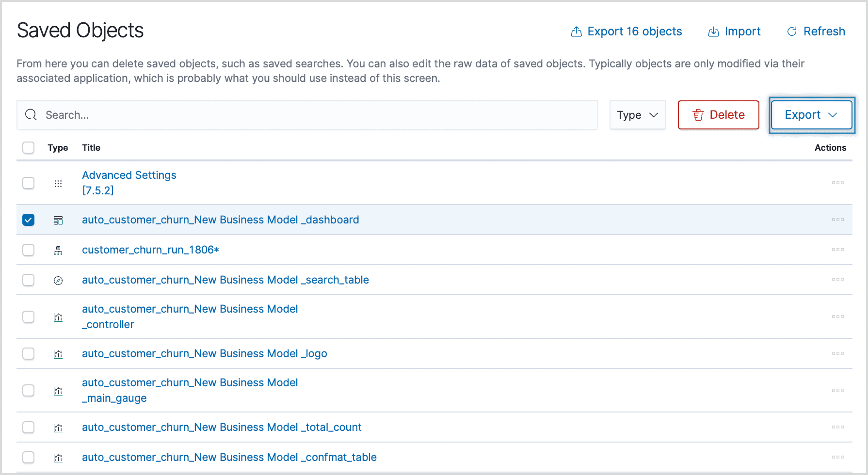Click Export 16 objects
The height and width of the screenshot is (475, 868).
(x=627, y=32)
